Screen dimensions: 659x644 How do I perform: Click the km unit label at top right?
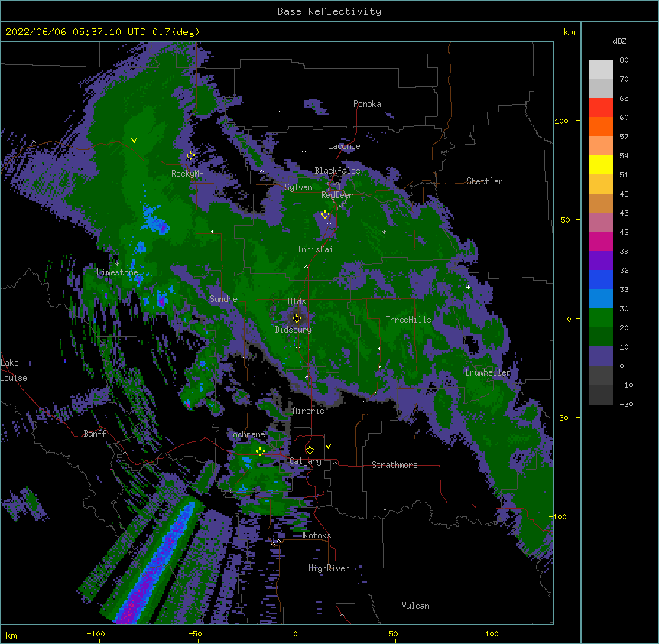[x=569, y=32]
